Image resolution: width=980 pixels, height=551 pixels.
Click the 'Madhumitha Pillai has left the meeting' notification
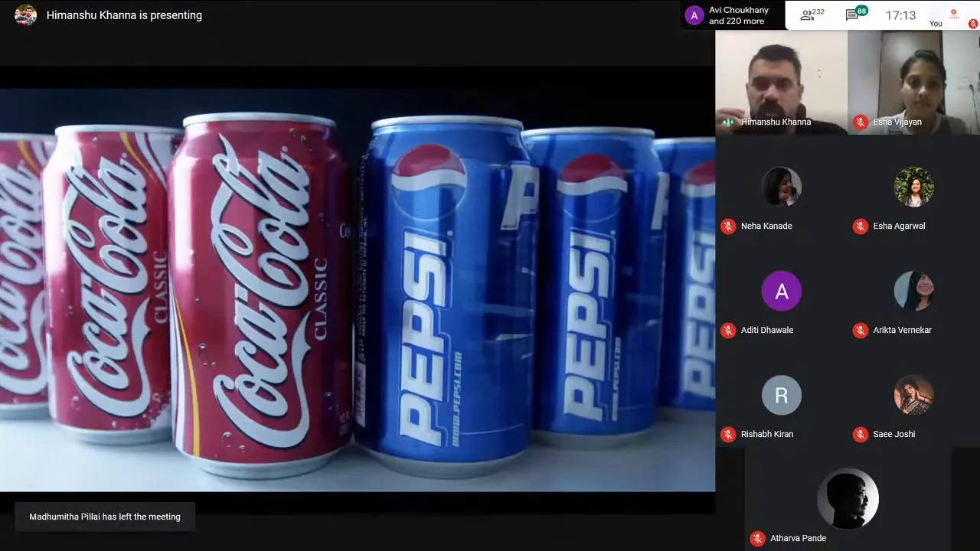pos(105,517)
